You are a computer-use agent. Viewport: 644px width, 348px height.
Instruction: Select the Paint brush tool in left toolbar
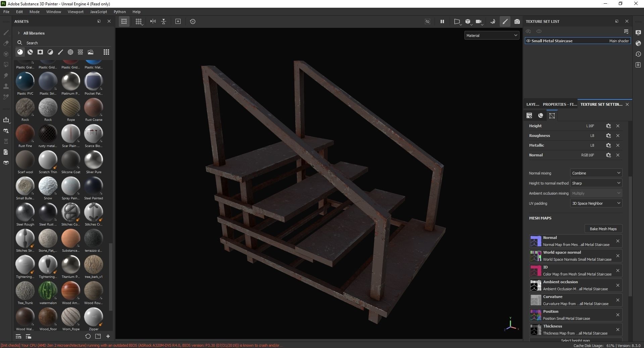click(6, 33)
